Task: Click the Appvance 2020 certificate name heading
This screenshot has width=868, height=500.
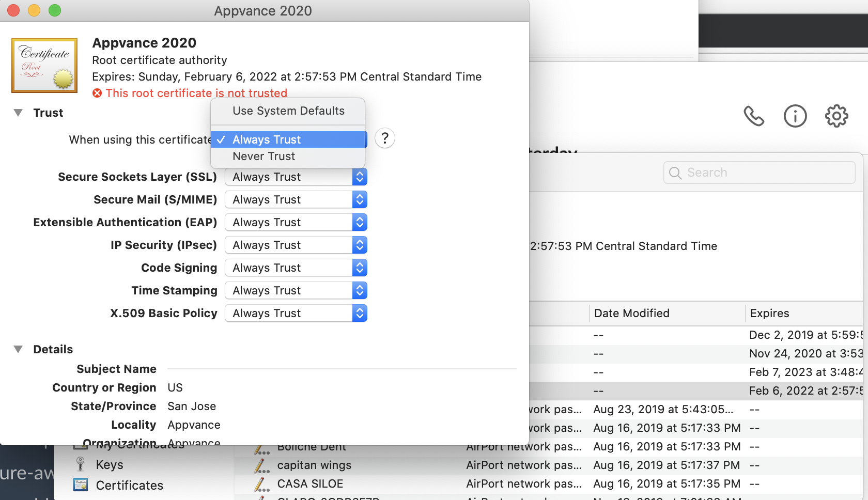Action: click(x=144, y=43)
